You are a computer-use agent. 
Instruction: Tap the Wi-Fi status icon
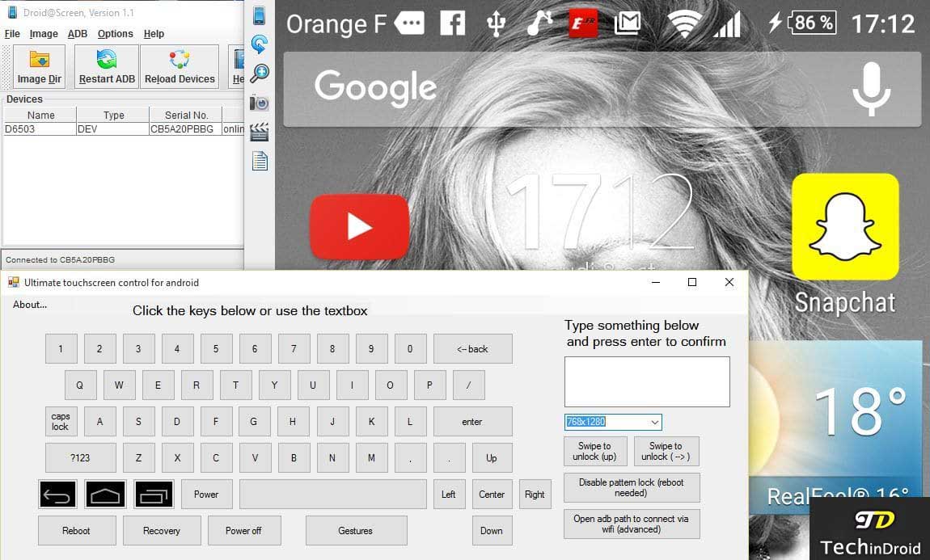click(x=684, y=23)
